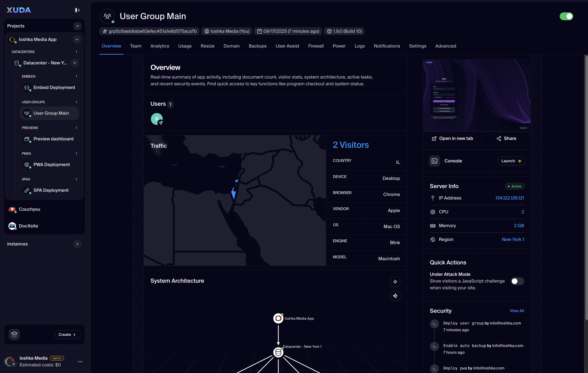Collapse the Datacenter - New York chevron

coord(75,63)
